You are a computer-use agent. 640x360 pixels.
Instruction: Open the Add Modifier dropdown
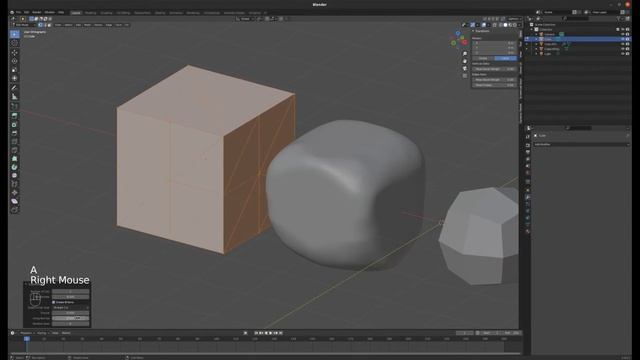[581, 144]
